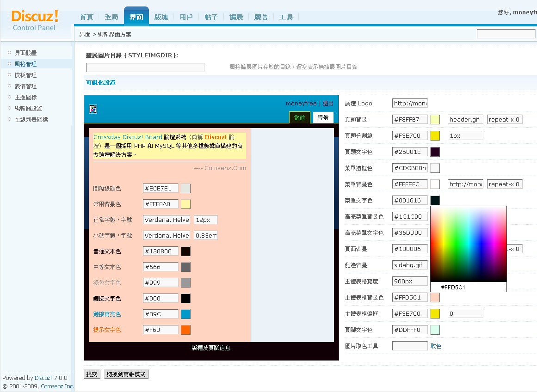Select the 導航 tab in preview
537x392 pixels.
click(x=323, y=118)
